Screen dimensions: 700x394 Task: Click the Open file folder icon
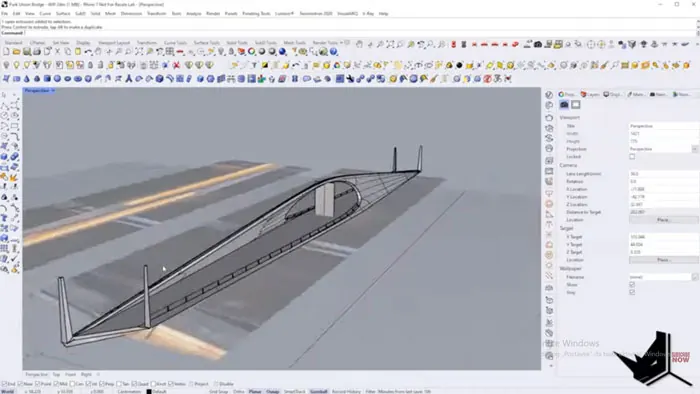click(x=17, y=52)
